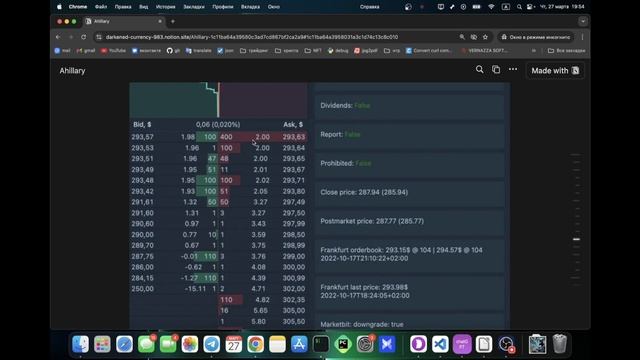Open the gmail bookmark
Image resolution: width=640 pixels, height=360 pixels.
(86, 51)
